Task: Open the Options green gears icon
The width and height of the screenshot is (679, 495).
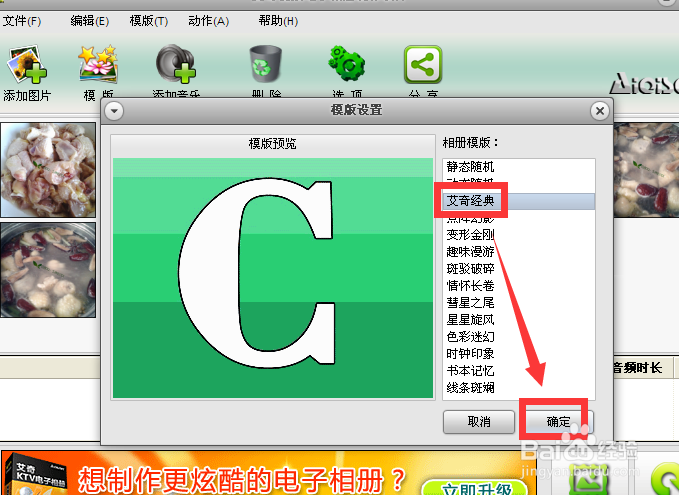Action: (346, 64)
